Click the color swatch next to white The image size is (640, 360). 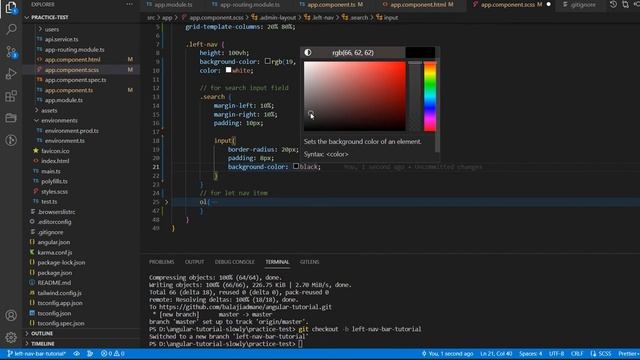tap(229, 70)
